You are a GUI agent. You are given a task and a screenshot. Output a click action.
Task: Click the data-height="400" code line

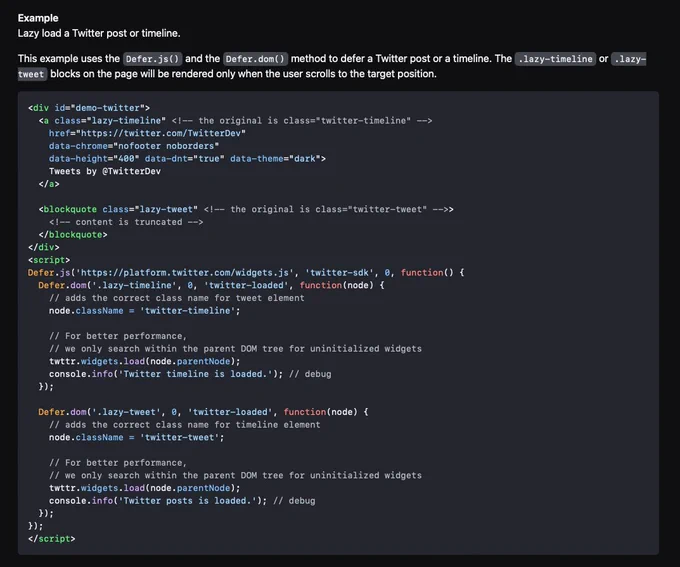point(187,159)
